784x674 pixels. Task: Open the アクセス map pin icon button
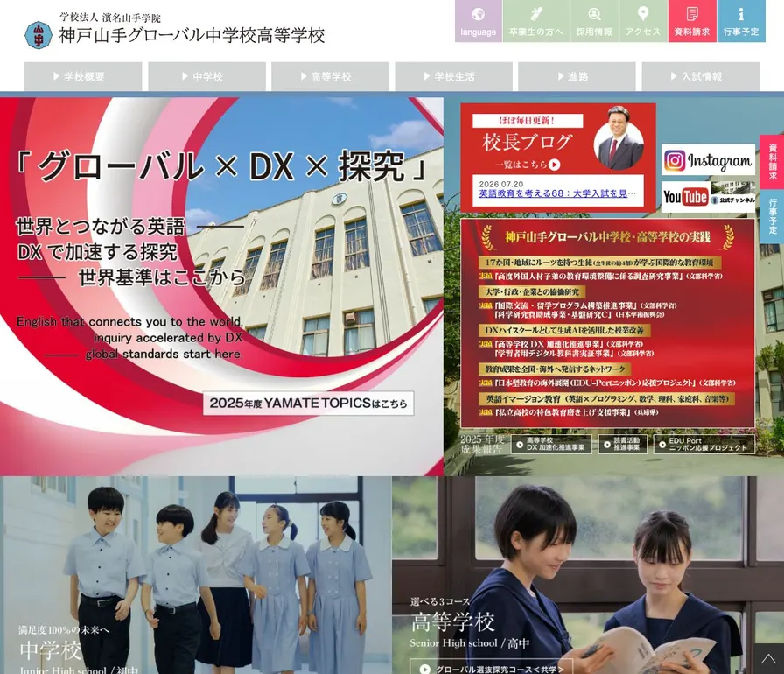pos(643,20)
